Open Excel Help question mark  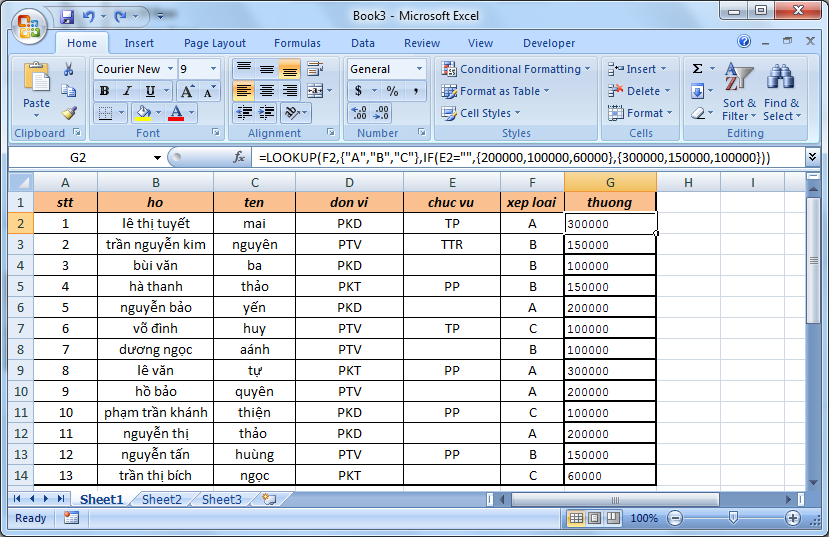tap(744, 41)
